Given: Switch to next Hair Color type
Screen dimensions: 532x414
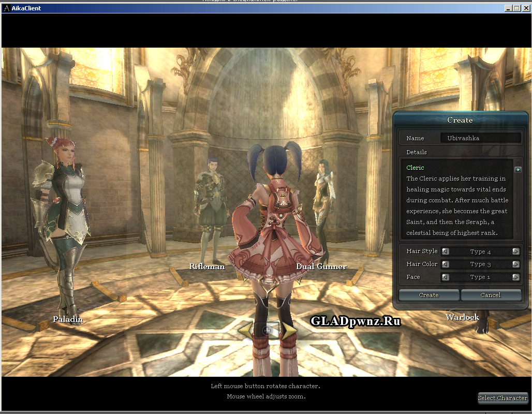Looking at the screenshot, I should 515,264.
